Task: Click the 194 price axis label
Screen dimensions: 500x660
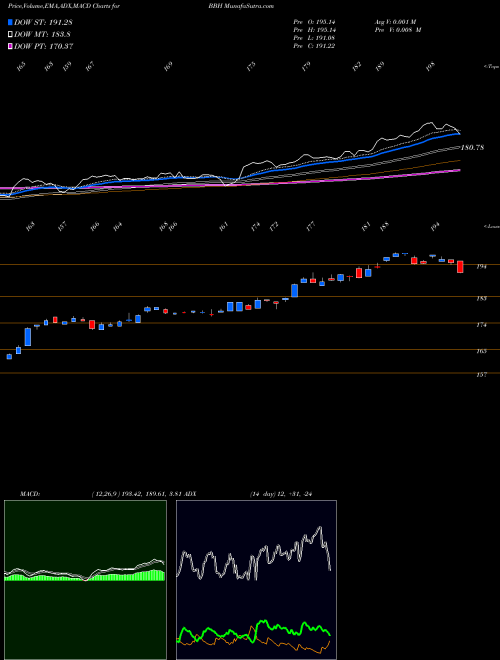Action: (481, 266)
